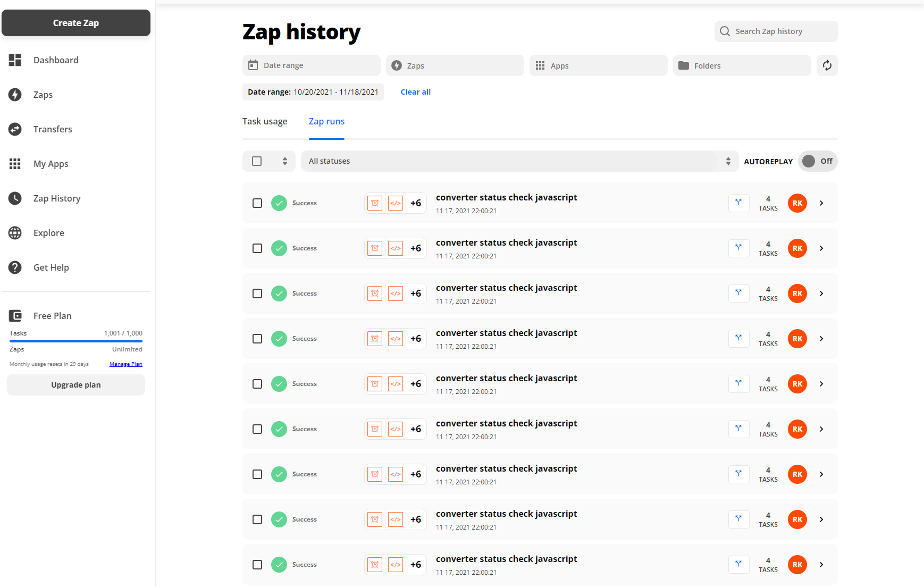Open the Folders filter dropdown
Image resolution: width=924 pixels, height=587 pixels.
[742, 65]
